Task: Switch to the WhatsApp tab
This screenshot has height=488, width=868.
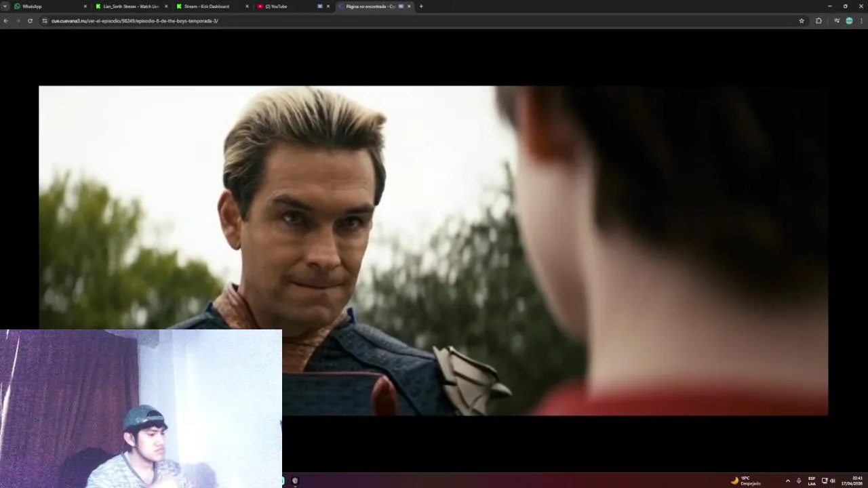Action: (x=51, y=6)
